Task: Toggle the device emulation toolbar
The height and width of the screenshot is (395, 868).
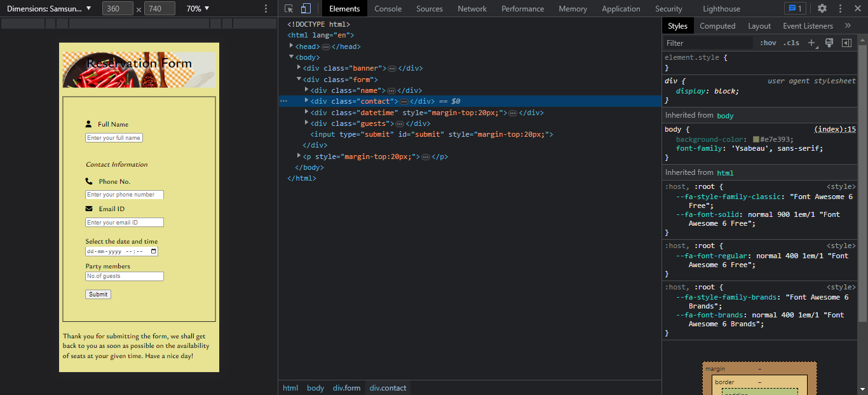Action: (306, 8)
